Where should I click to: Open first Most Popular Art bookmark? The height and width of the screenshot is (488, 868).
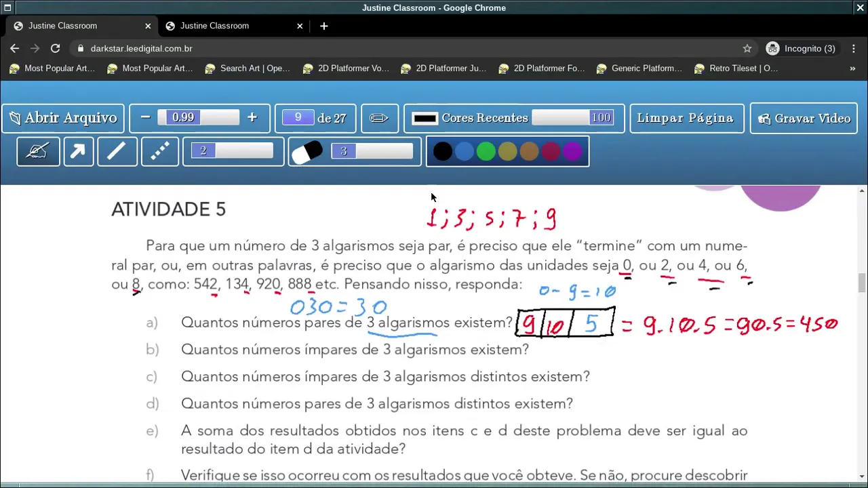click(x=52, y=68)
